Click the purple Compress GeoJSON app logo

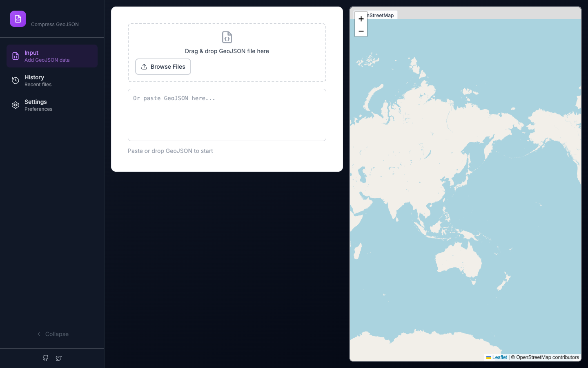click(18, 19)
